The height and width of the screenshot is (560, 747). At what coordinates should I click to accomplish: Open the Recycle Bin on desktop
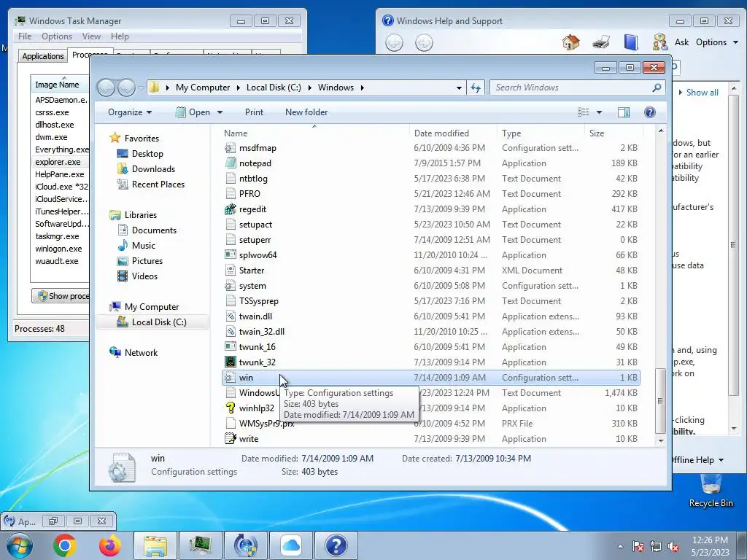click(x=711, y=491)
